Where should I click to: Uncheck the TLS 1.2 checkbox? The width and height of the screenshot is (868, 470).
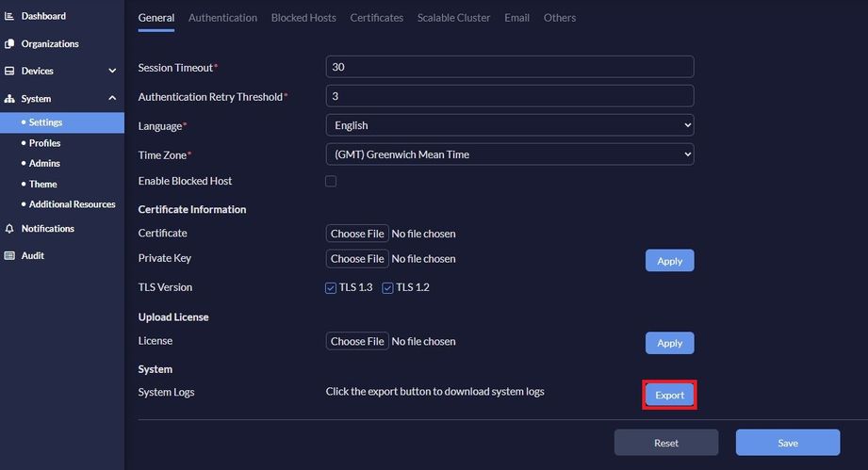[x=387, y=287]
